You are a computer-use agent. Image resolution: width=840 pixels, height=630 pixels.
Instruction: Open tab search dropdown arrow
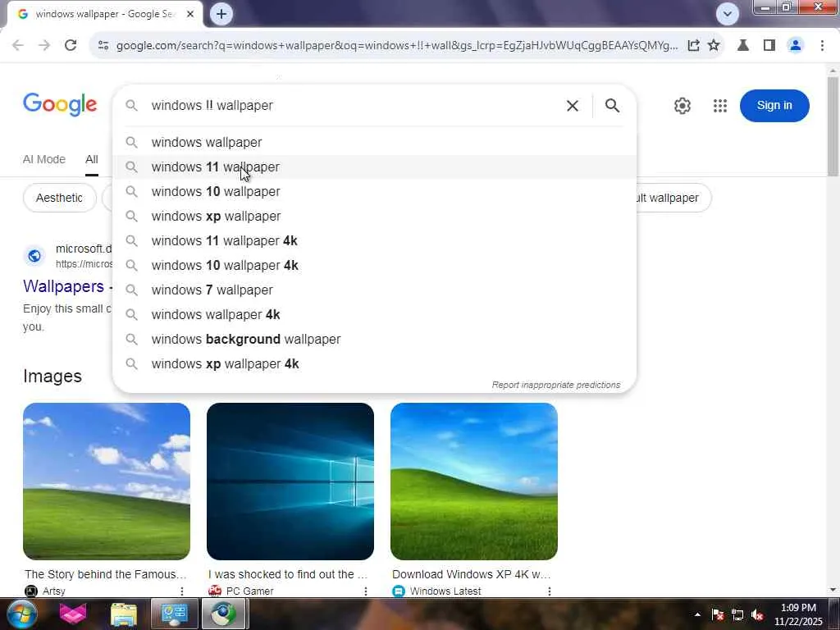click(728, 14)
